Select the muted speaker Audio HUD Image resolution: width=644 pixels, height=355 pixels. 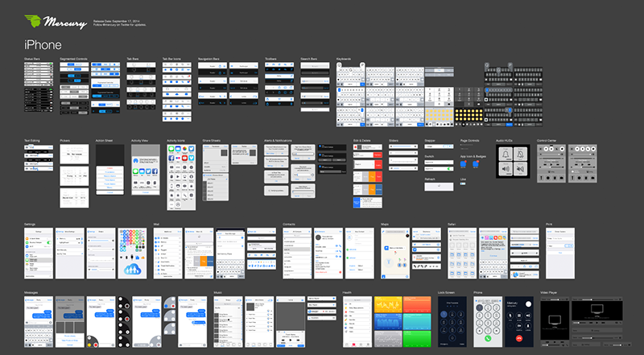520,169
